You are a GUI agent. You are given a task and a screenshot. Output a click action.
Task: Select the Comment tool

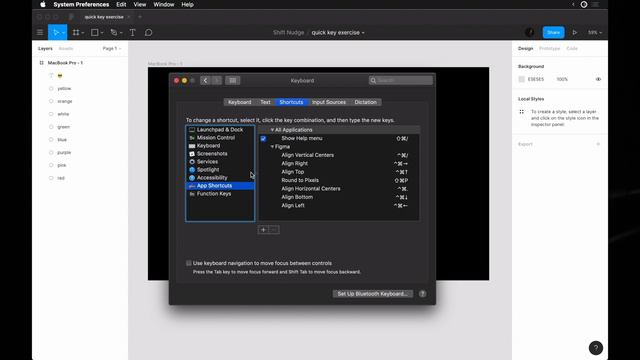pyautogui.click(x=149, y=32)
